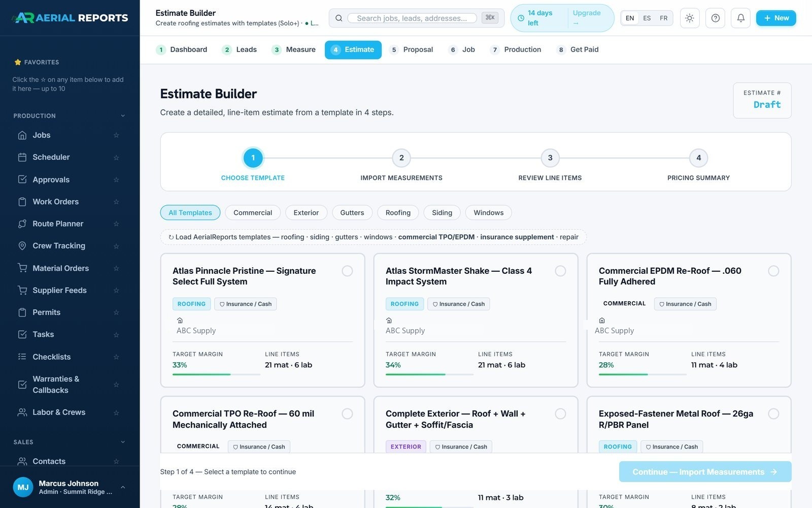The width and height of the screenshot is (812, 508).
Task: Filter templates by Windows
Action: pyautogui.click(x=489, y=212)
